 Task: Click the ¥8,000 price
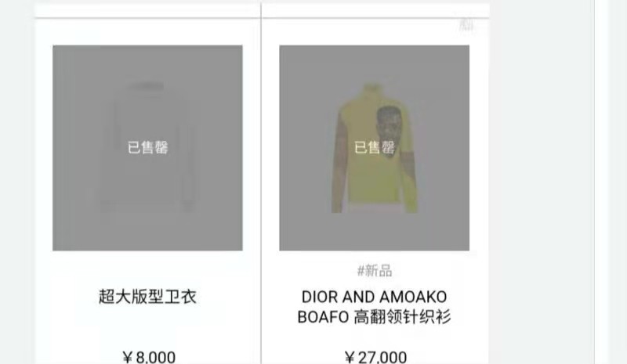[x=149, y=357]
